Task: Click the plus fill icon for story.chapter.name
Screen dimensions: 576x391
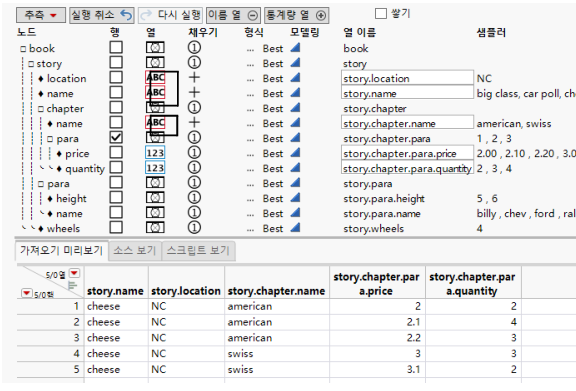Action: [x=194, y=122]
